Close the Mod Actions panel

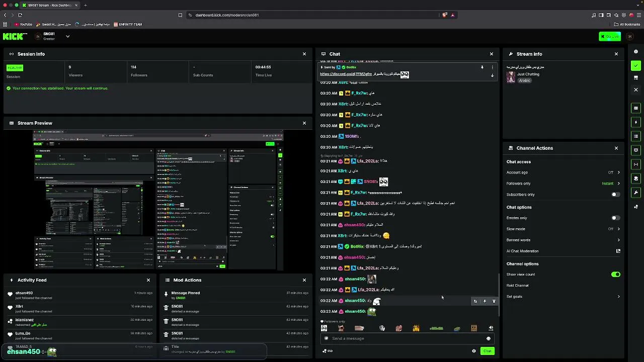coord(304,280)
